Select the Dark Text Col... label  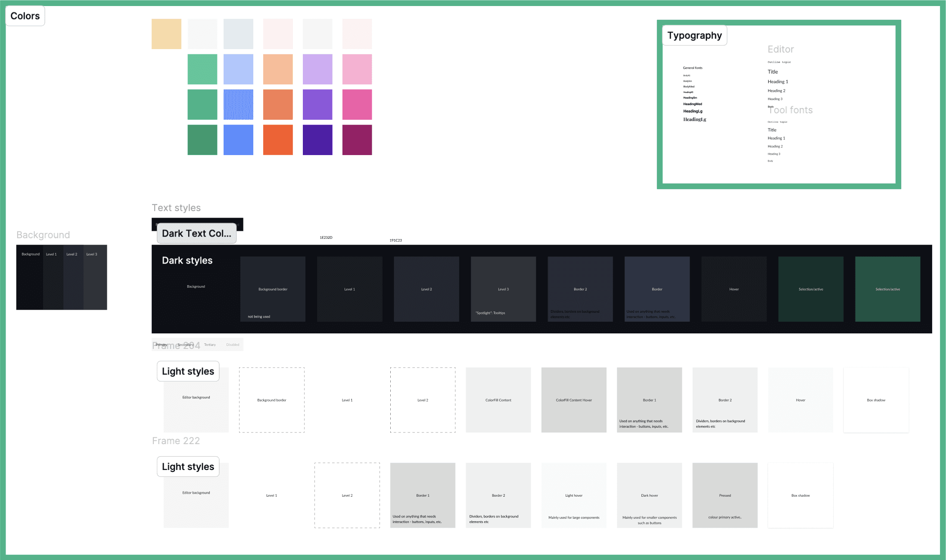pos(196,233)
